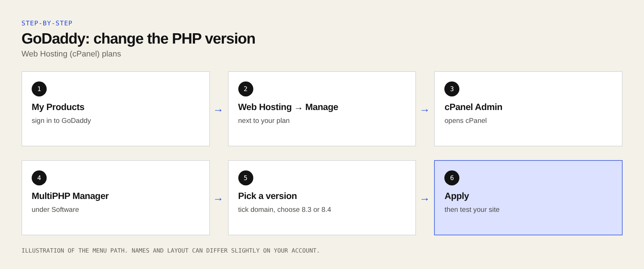Image resolution: width=644 pixels, height=269 pixels.
Task: Click the subtitle "Web Hosting (cPanel) plans"
Action: [x=71, y=54]
